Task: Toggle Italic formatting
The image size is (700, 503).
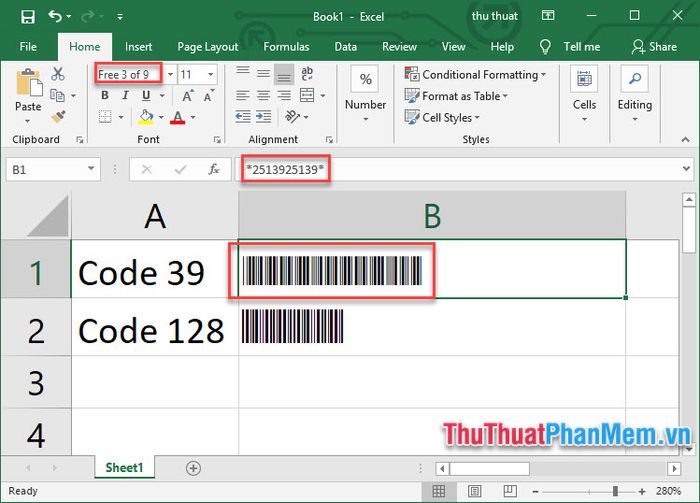Action: tap(125, 96)
